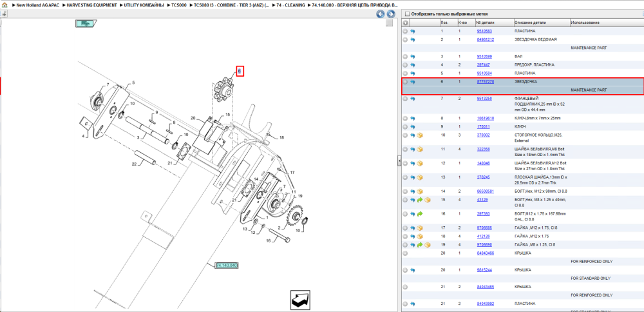Click the box icon for part 86508581
This screenshot has width=644, height=312.
420,191
